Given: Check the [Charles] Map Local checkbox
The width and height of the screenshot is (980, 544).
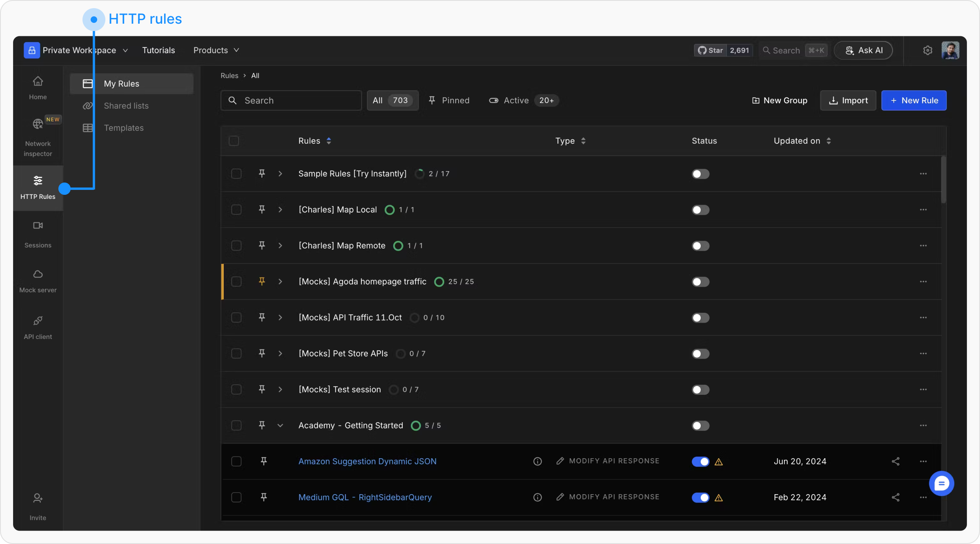Looking at the screenshot, I should pyautogui.click(x=236, y=210).
